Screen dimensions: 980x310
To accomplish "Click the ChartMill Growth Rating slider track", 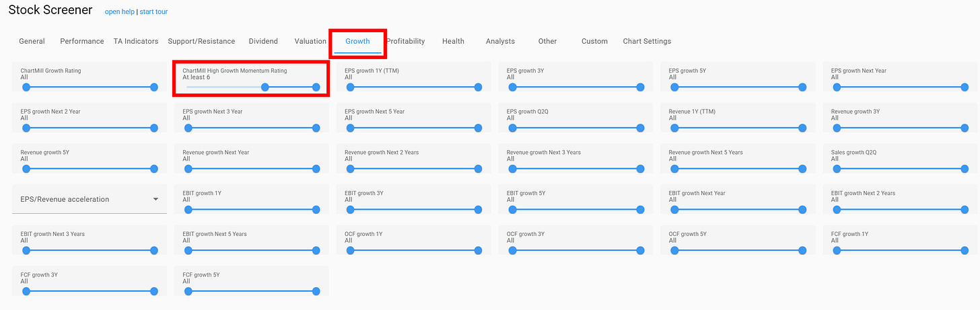I will [x=90, y=87].
